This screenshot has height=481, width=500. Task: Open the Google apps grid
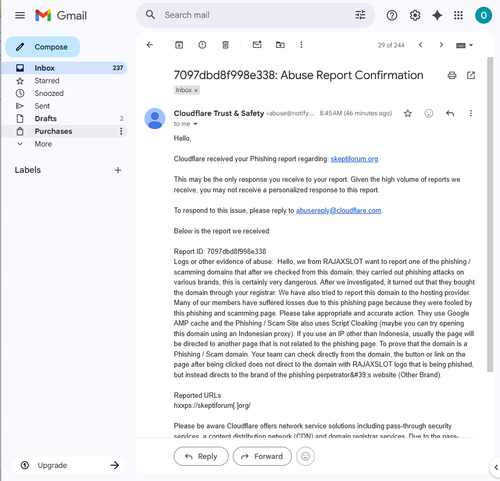click(x=458, y=15)
